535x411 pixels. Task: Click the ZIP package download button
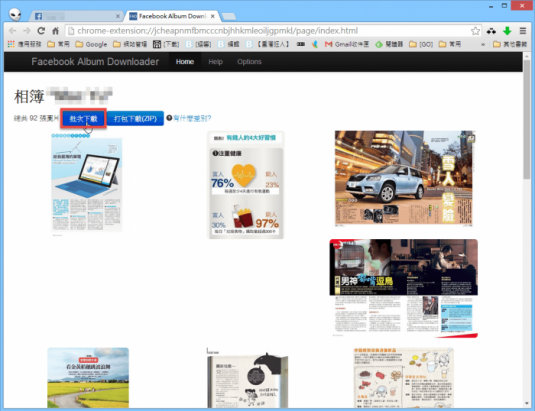135,118
